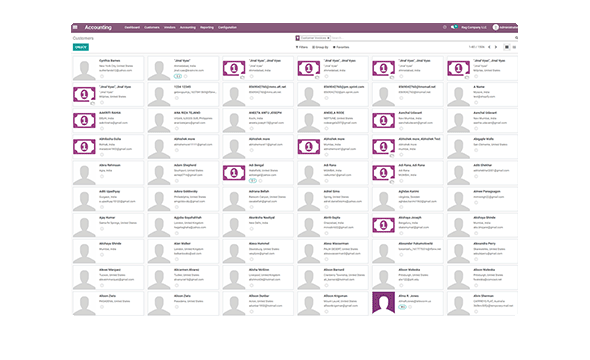The width and height of the screenshot is (590, 360).
Task: Click Abhilasha Dulla banknote image
Action: point(84,147)
